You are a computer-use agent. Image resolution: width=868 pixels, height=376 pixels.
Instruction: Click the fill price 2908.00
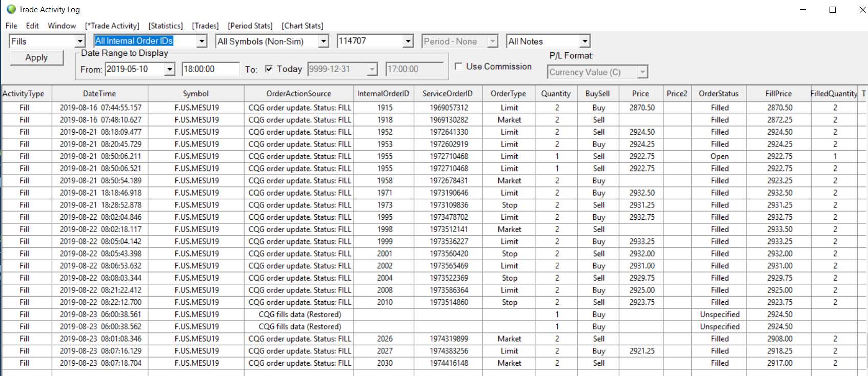coord(780,339)
